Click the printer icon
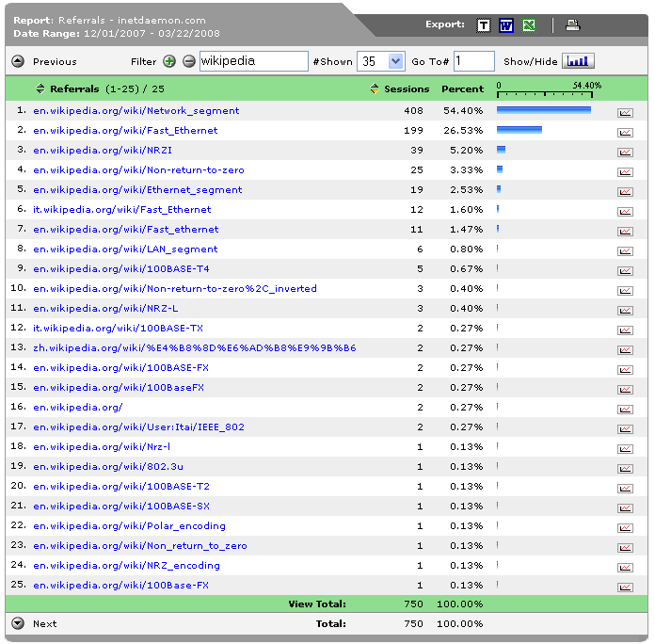Screen dimensions: 655x644 tap(572, 25)
